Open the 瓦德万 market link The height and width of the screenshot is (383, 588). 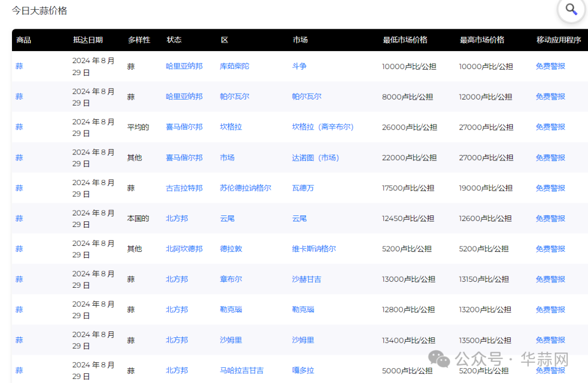tap(303, 188)
